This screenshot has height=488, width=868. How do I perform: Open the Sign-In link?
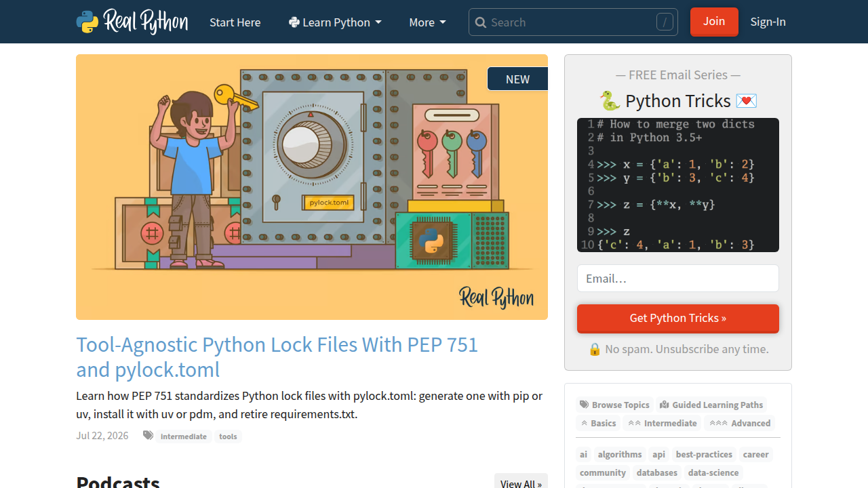(x=768, y=22)
